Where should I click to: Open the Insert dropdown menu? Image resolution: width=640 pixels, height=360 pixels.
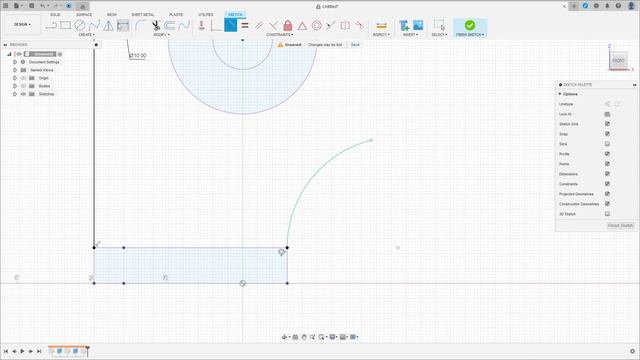click(x=411, y=35)
